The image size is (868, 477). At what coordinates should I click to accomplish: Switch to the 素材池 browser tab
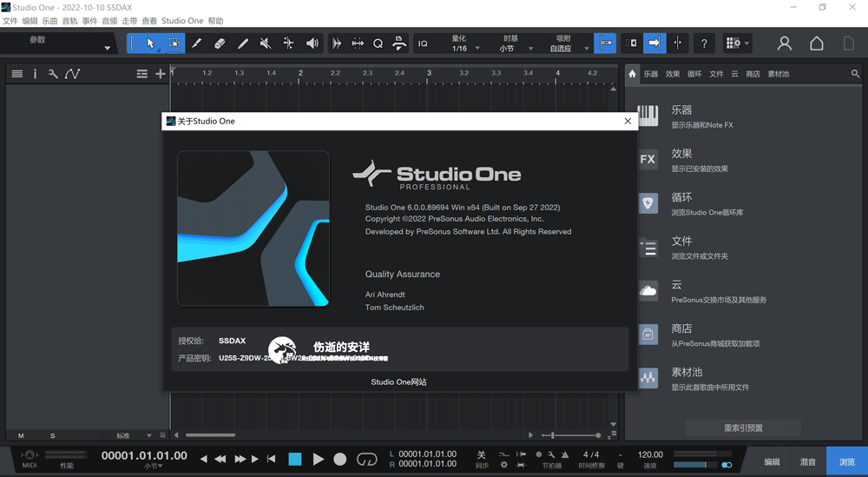779,74
